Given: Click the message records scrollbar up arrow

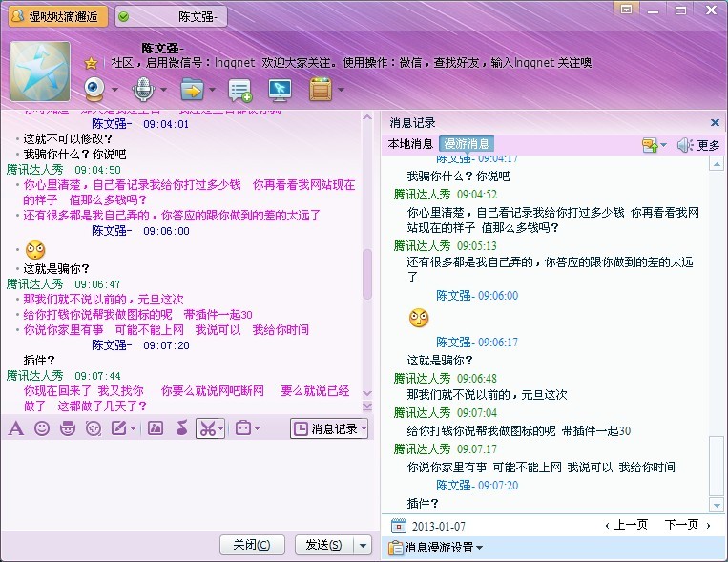Looking at the screenshot, I should [x=717, y=164].
